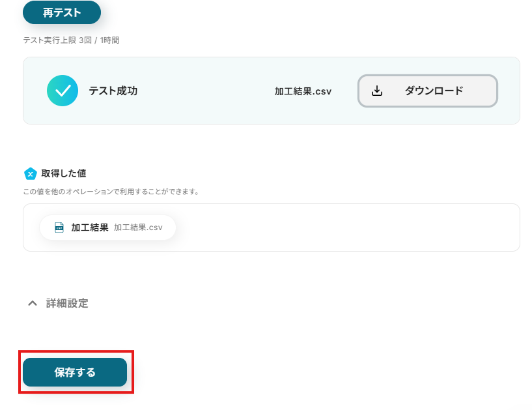Click the 加工結果.csv filename beside download button
Viewport: 532px width, 410px height.
point(303,91)
